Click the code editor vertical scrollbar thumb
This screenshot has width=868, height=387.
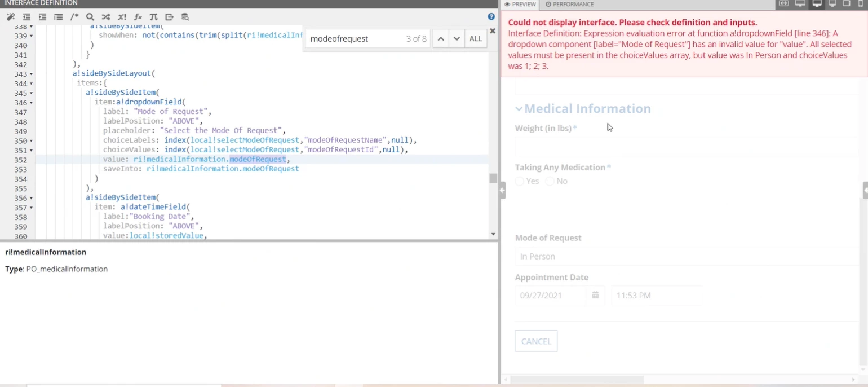[x=493, y=178]
